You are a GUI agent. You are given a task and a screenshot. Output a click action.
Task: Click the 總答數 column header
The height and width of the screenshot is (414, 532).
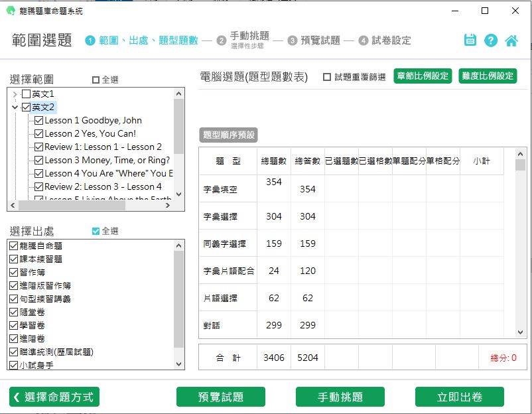coord(308,161)
